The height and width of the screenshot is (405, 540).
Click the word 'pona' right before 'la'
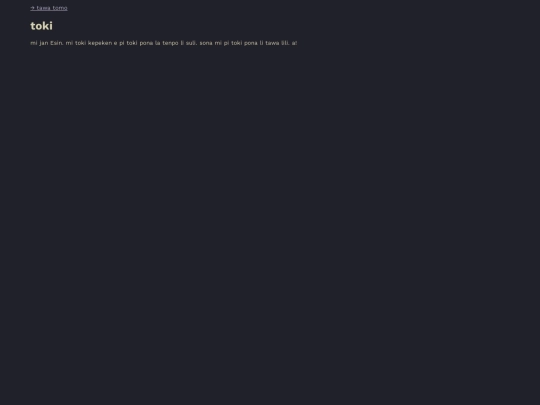pos(146,43)
